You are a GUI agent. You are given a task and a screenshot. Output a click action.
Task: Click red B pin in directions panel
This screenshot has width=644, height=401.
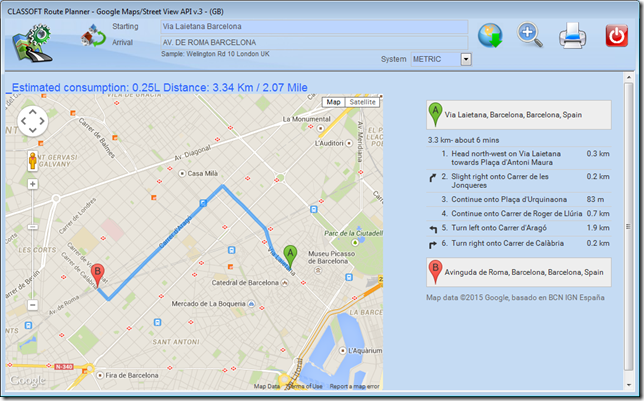(435, 272)
